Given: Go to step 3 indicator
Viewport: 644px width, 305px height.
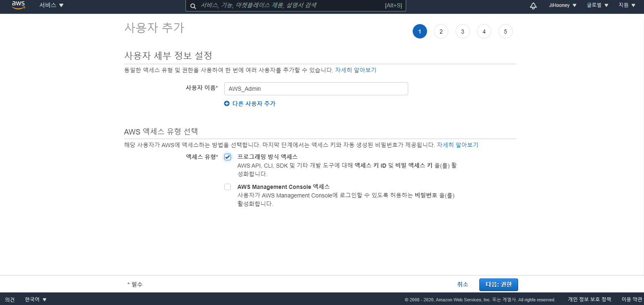Looking at the screenshot, I should point(463,31).
